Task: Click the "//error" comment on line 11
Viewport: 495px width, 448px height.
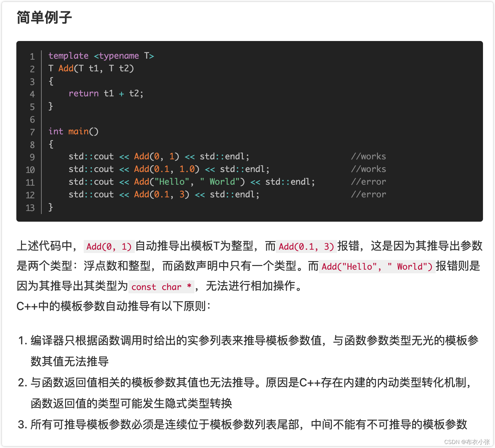Action: pyautogui.click(x=368, y=182)
